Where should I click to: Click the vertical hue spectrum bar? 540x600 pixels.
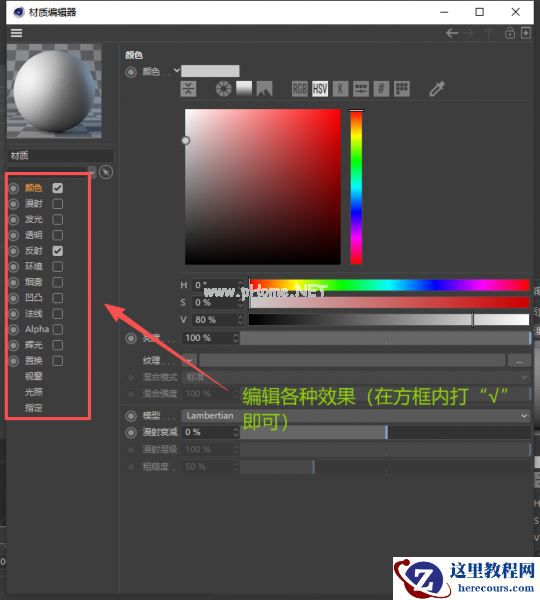(356, 187)
